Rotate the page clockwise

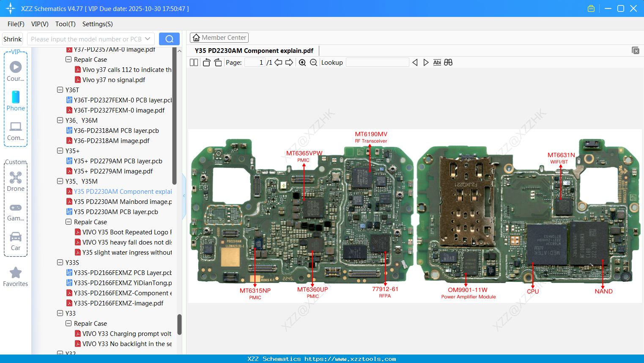point(217,62)
